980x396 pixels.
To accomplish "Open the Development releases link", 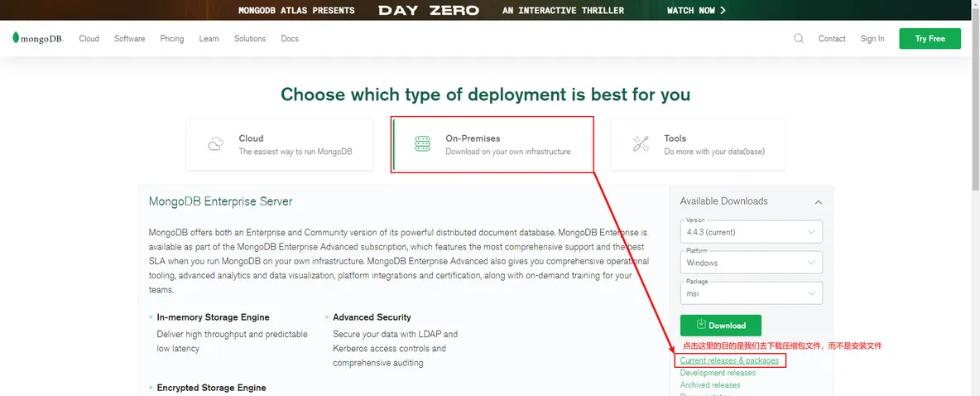I will coord(718,373).
